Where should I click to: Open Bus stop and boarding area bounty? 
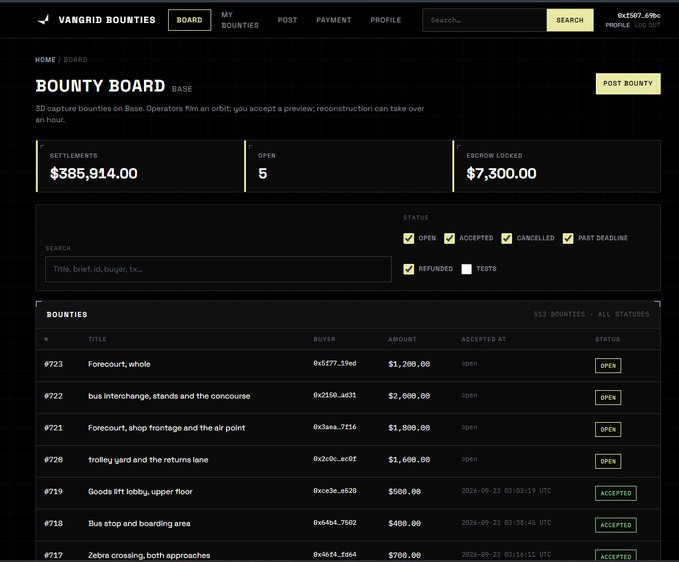[x=139, y=523]
